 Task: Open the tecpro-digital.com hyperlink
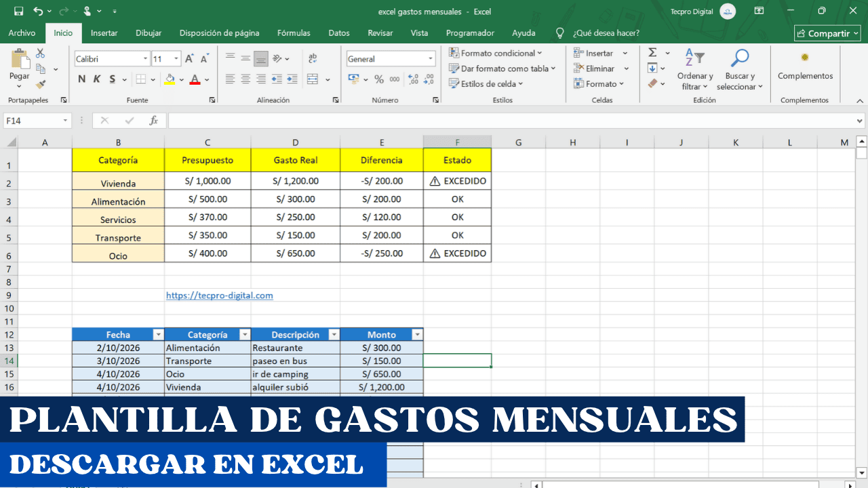pyautogui.click(x=220, y=296)
